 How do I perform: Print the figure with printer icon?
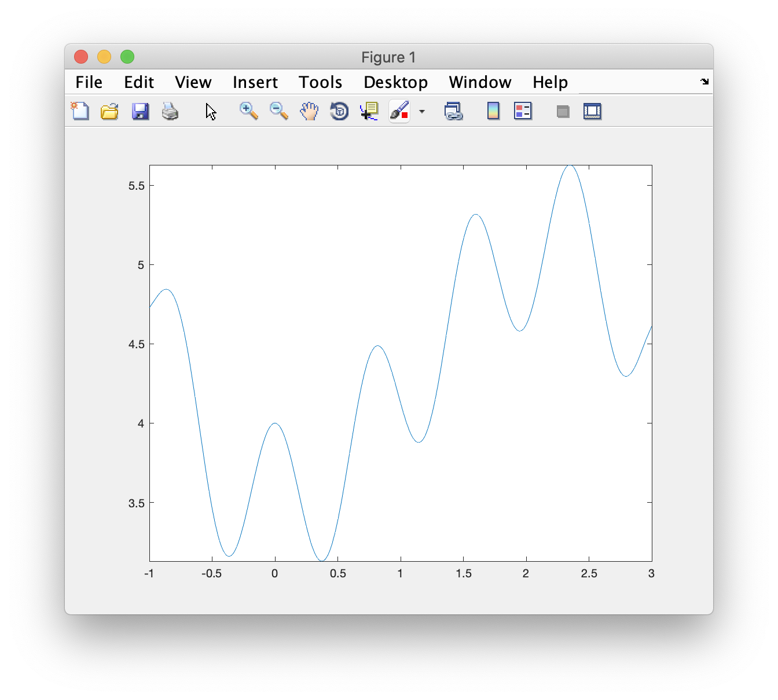(170, 111)
